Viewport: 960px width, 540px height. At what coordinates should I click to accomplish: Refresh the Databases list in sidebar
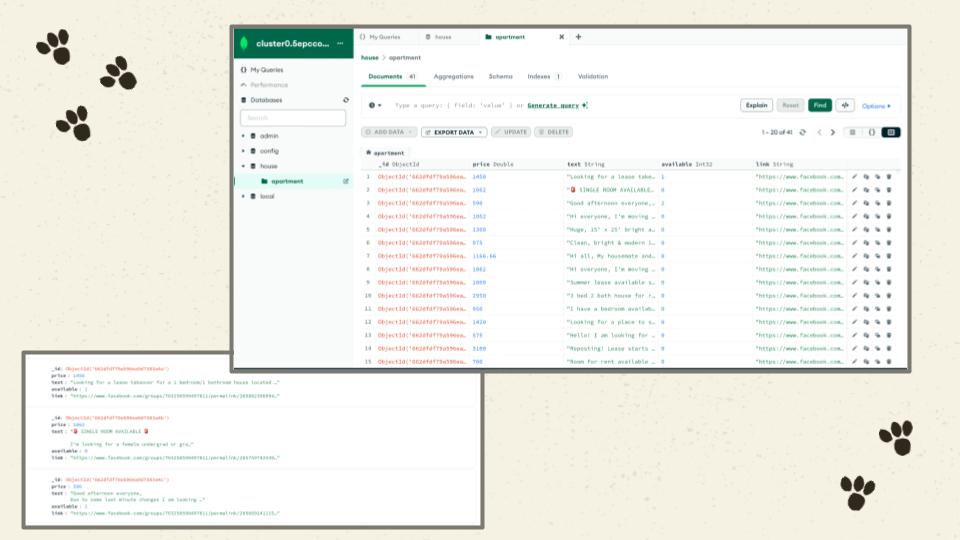[346, 100]
